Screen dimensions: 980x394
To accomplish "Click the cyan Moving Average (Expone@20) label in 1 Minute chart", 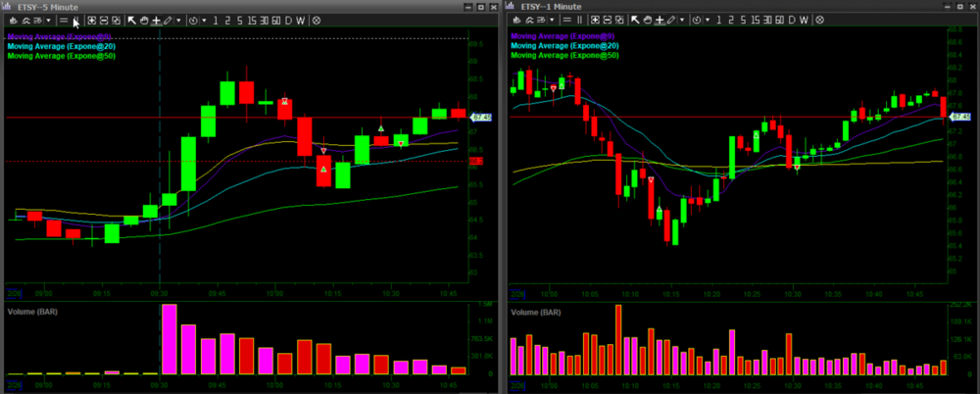I will (x=564, y=46).
